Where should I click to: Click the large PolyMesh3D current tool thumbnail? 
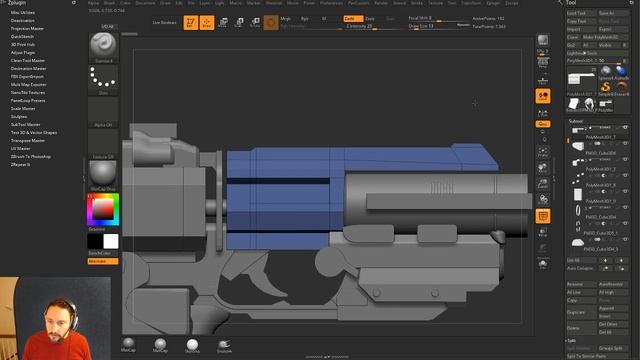click(x=582, y=81)
